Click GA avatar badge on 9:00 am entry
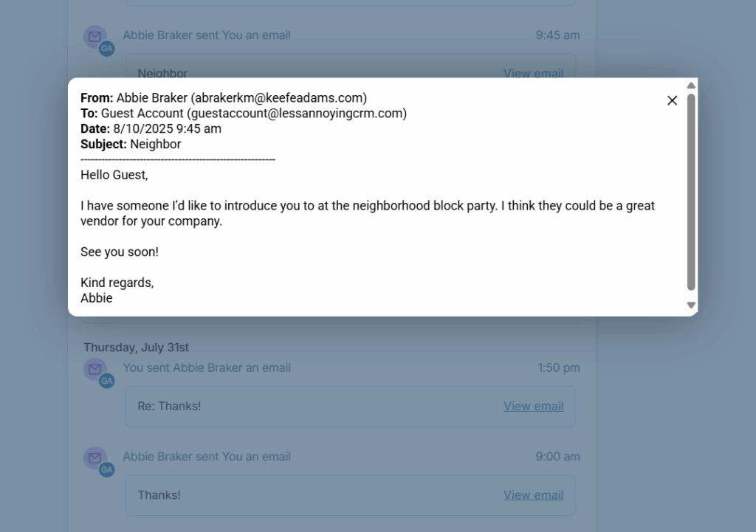 107,470
